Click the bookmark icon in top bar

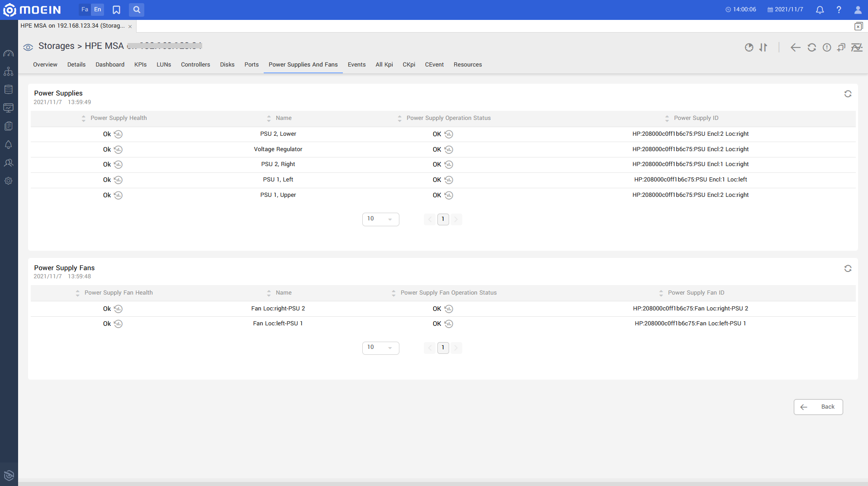(x=116, y=10)
